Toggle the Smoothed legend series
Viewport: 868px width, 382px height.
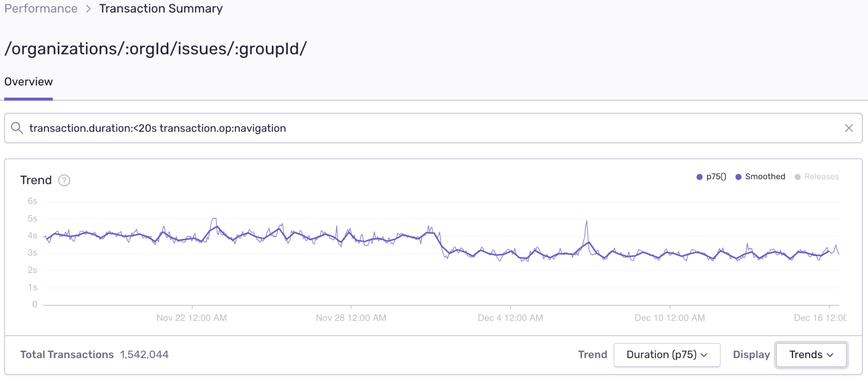point(760,177)
